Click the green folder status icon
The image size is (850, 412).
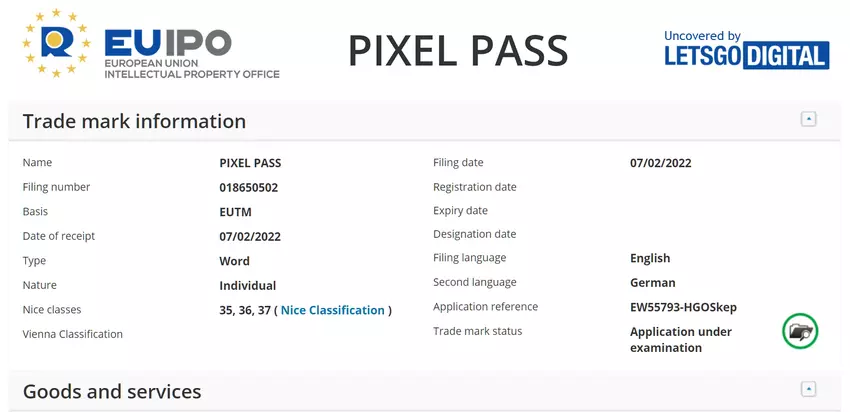click(800, 331)
